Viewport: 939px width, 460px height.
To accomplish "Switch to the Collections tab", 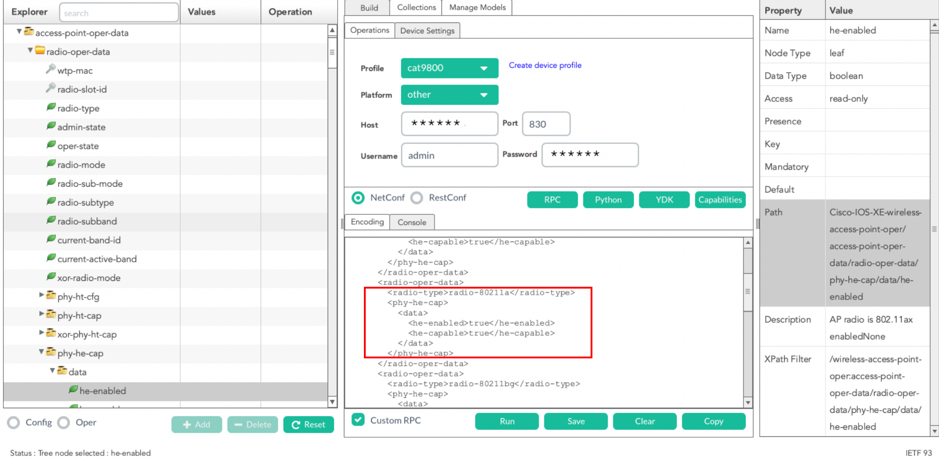I will [416, 7].
